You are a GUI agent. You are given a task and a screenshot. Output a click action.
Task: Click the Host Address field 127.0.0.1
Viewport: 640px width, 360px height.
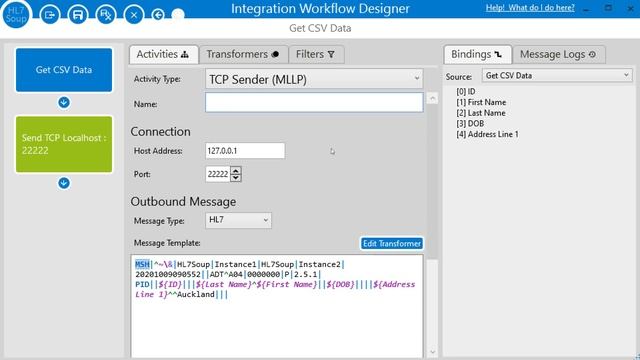(x=245, y=151)
